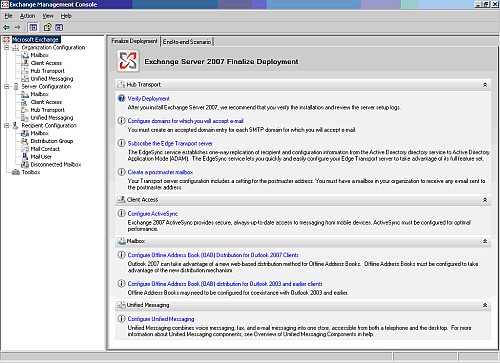
Task: Open the Action menu
Action: pyautogui.click(x=27, y=16)
